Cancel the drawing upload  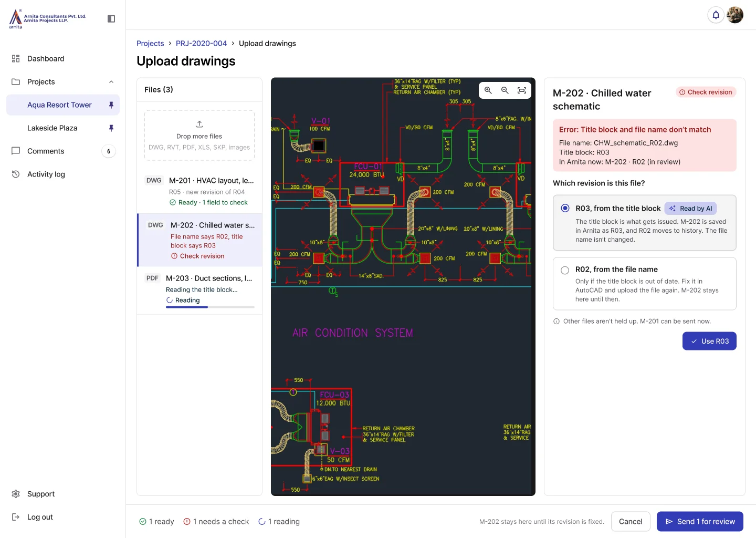point(631,522)
